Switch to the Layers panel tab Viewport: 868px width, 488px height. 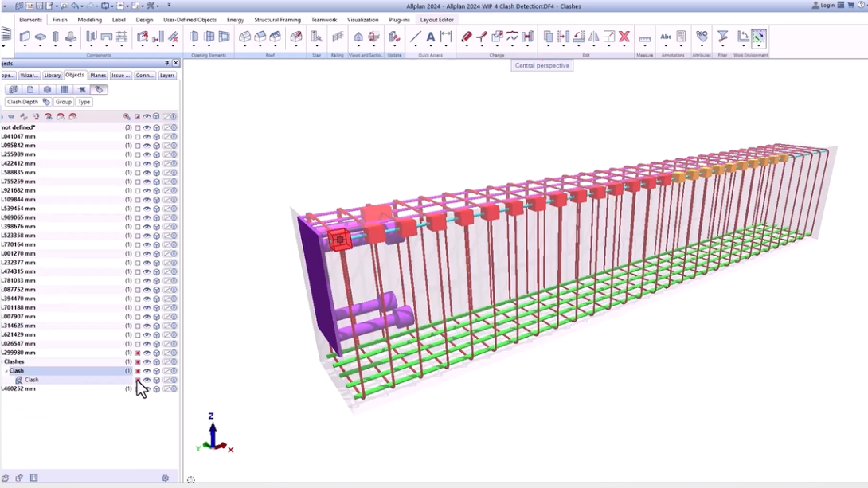click(166, 75)
